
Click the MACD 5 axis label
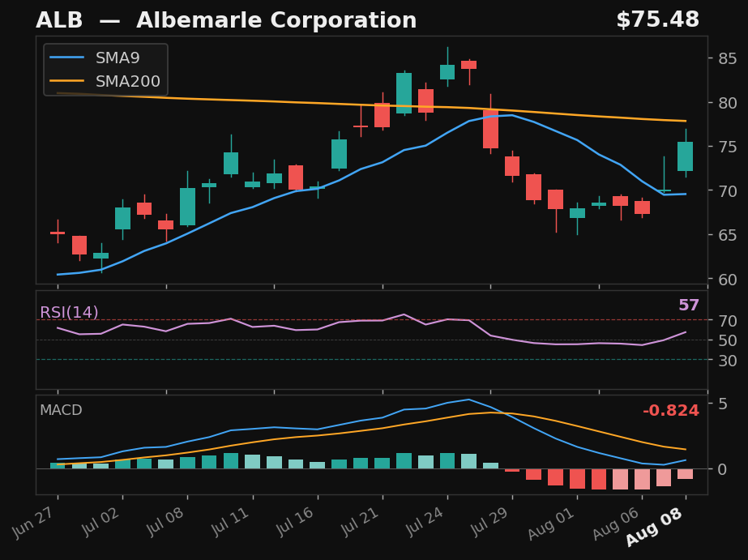click(x=723, y=404)
